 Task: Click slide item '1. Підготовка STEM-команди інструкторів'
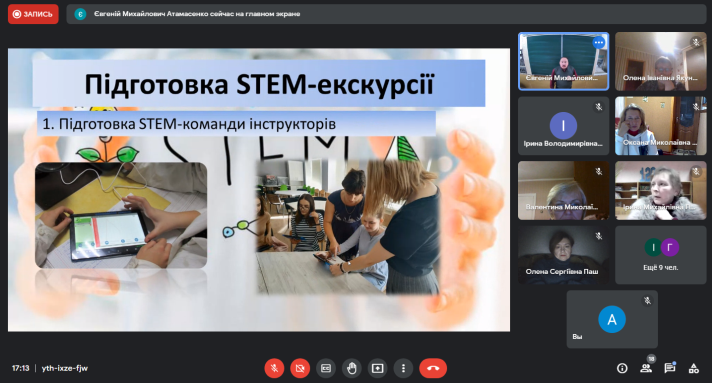[189, 124]
